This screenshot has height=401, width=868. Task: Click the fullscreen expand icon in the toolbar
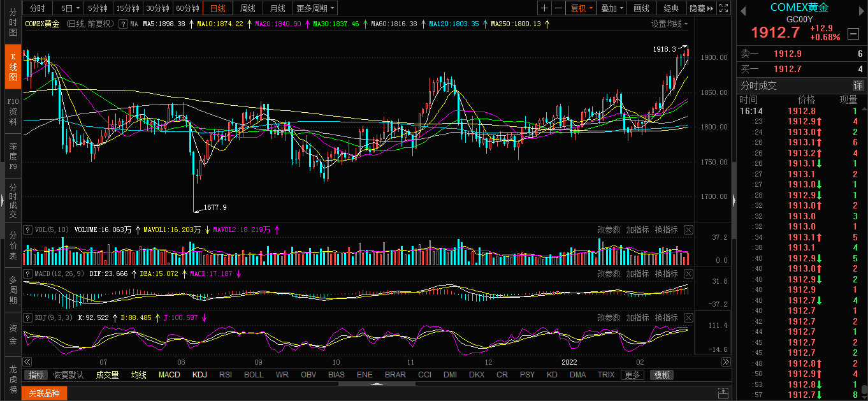723,8
